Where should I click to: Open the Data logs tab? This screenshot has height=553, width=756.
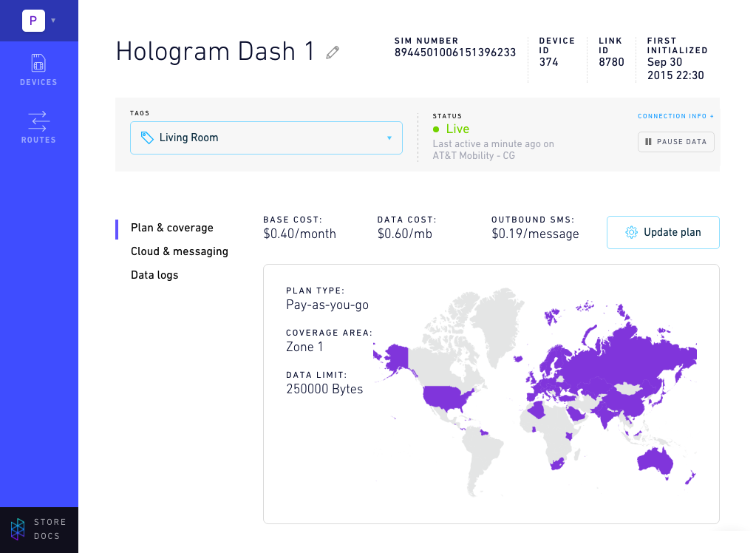(154, 275)
